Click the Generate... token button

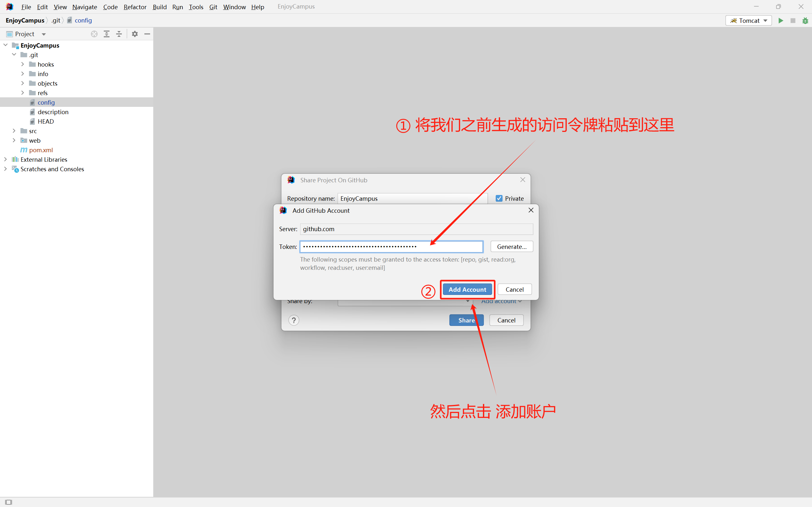(512, 246)
